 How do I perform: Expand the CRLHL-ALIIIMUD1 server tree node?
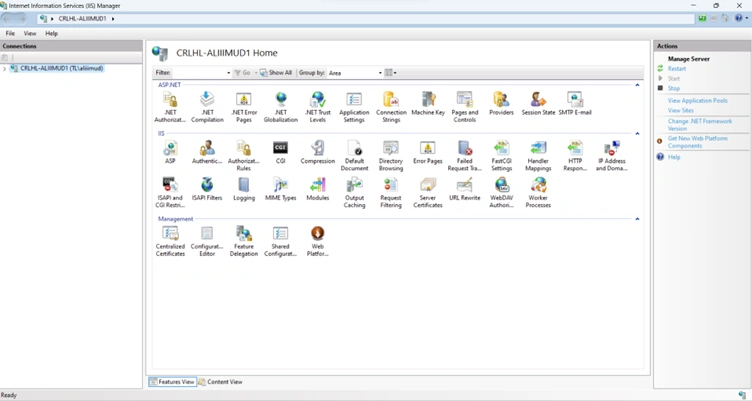pos(4,69)
